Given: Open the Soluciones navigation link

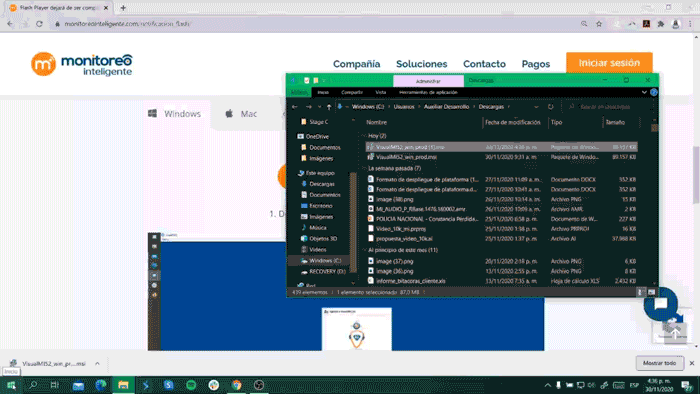Looking at the screenshot, I should [x=421, y=64].
